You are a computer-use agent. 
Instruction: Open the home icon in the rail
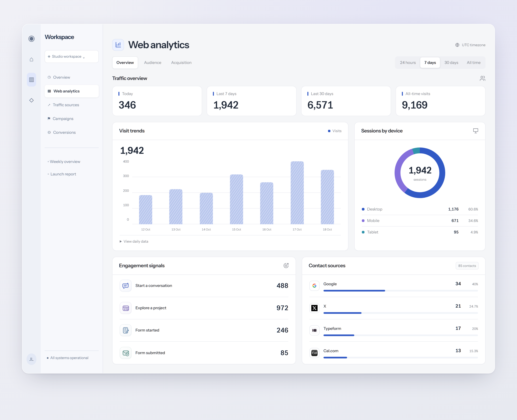pyautogui.click(x=32, y=59)
